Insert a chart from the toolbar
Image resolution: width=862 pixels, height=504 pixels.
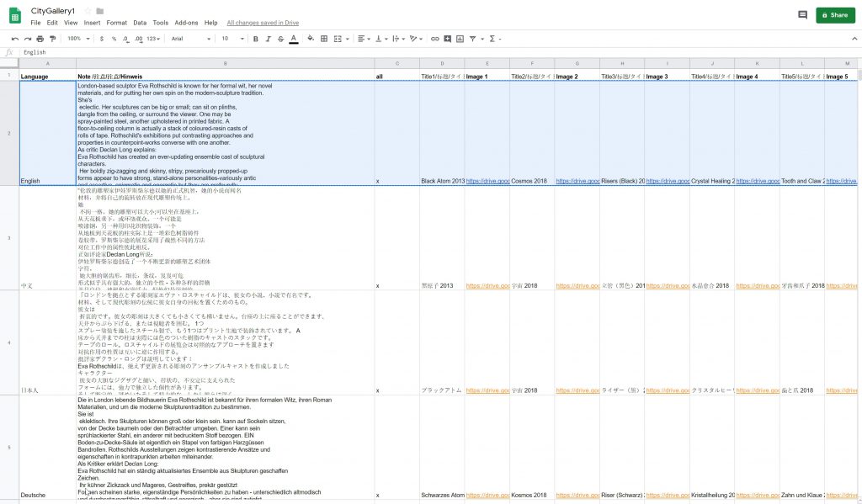click(x=459, y=39)
